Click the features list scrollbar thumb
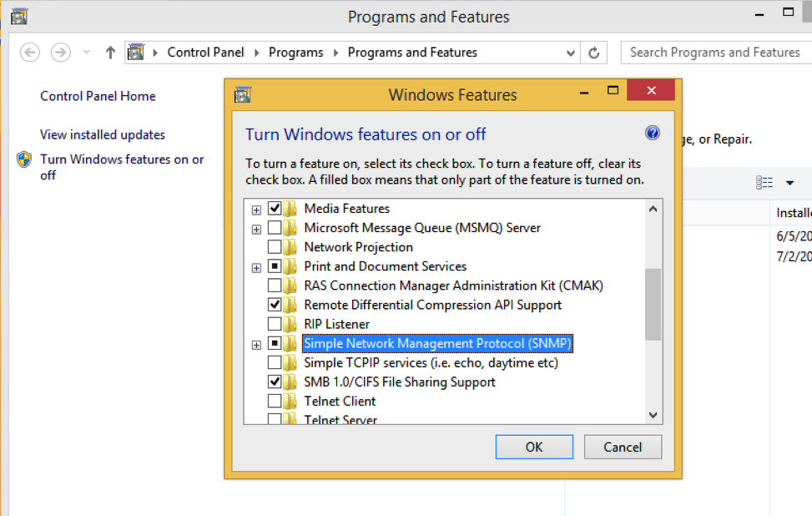The image size is (812, 516). (x=653, y=305)
